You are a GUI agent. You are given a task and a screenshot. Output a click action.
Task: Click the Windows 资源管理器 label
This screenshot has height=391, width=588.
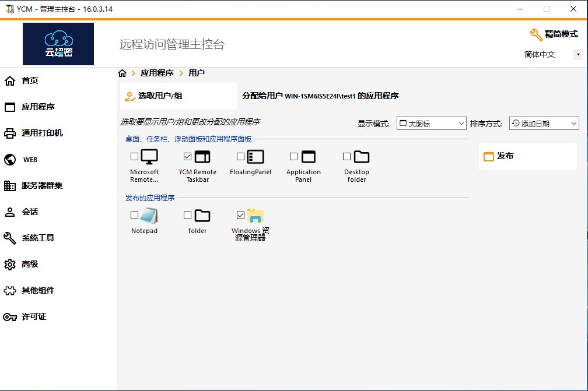250,234
